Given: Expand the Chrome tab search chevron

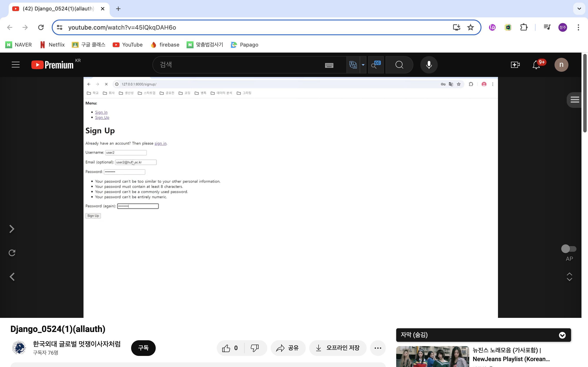Looking at the screenshot, I should click(579, 9).
